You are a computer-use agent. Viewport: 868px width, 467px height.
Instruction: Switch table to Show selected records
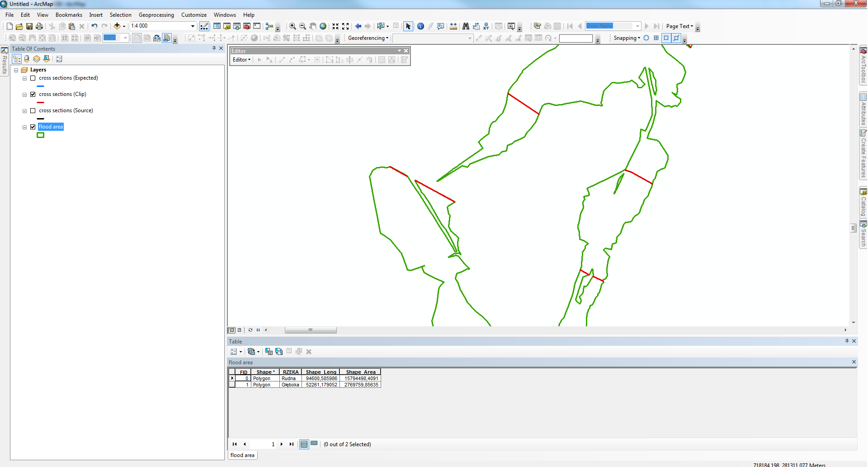[314, 444]
